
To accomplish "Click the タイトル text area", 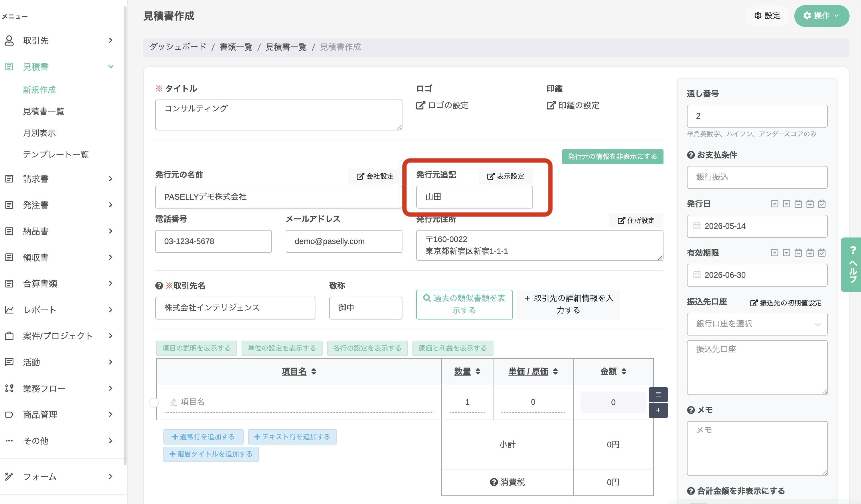I will click(279, 115).
